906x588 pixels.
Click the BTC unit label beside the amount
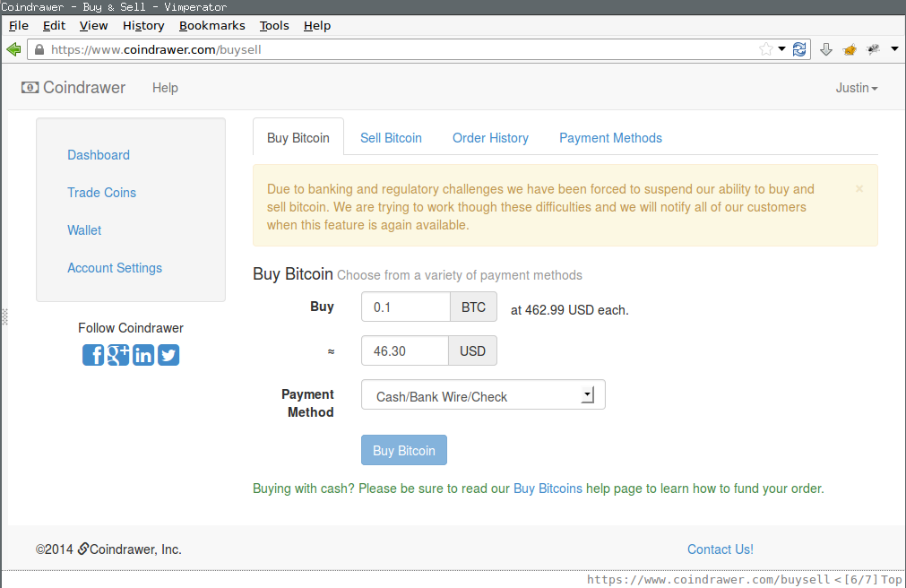click(473, 307)
